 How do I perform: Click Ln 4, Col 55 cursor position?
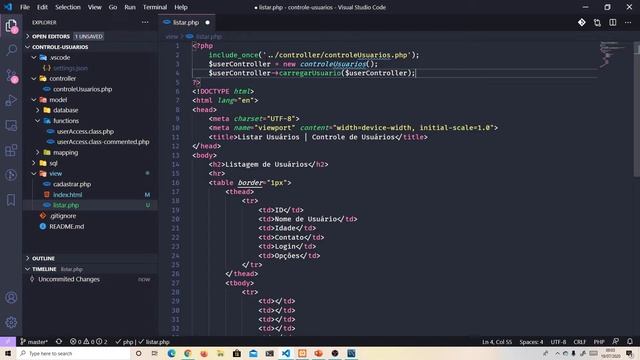click(497, 342)
